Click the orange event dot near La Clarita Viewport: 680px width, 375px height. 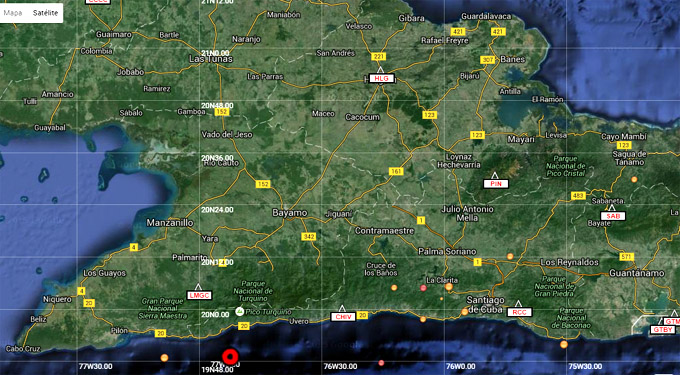click(x=449, y=287)
